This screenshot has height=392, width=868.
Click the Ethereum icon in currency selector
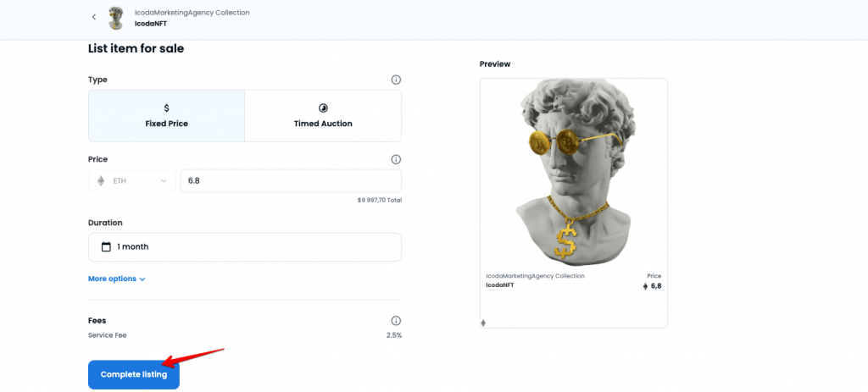101,181
